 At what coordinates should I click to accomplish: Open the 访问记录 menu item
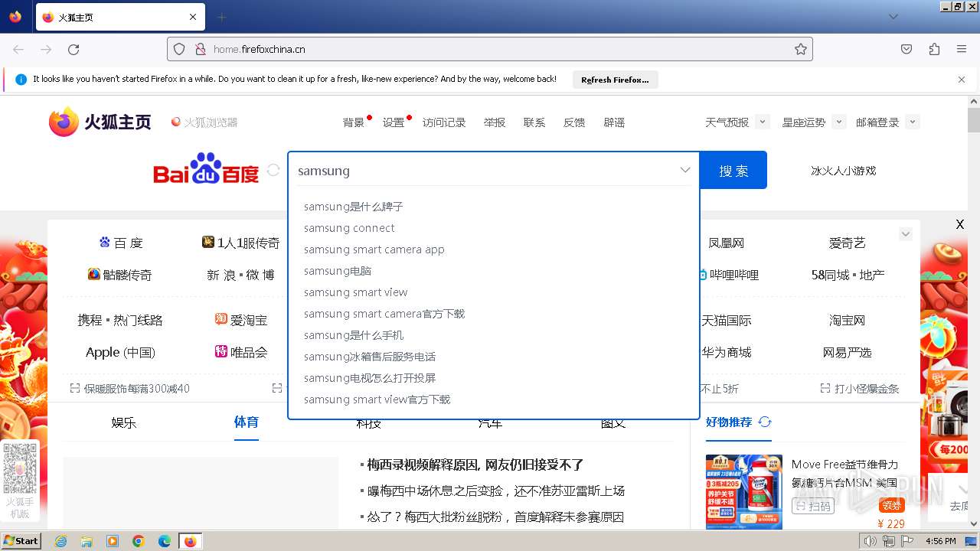tap(444, 122)
